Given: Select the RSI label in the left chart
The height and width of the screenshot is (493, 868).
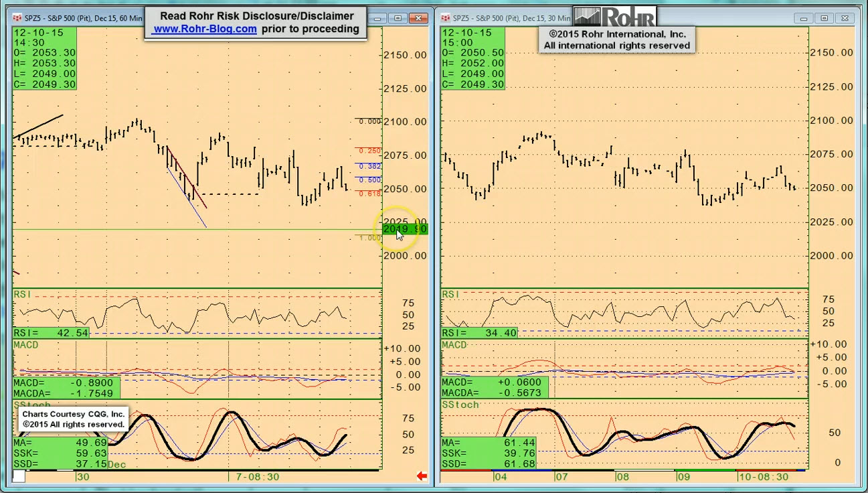Looking at the screenshot, I should [x=23, y=295].
